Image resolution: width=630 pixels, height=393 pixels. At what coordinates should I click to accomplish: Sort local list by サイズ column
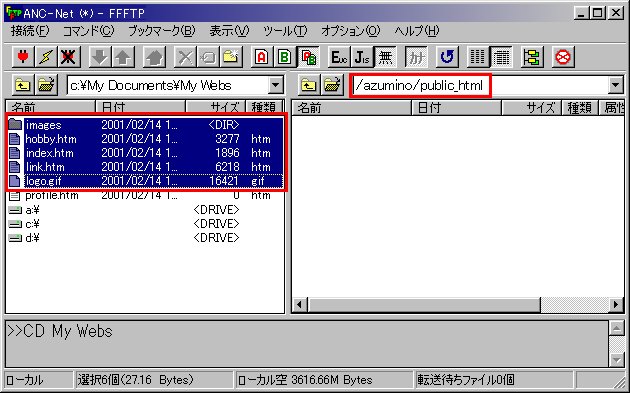215,107
